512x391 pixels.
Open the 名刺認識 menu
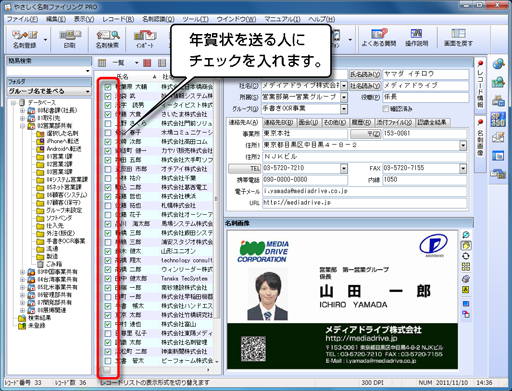[158, 19]
